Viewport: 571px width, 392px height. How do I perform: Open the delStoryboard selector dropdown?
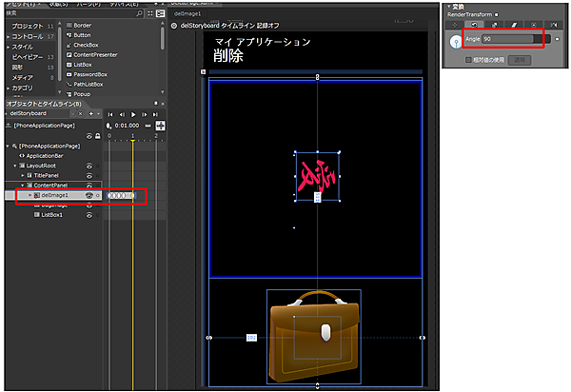(x=72, y=112)
